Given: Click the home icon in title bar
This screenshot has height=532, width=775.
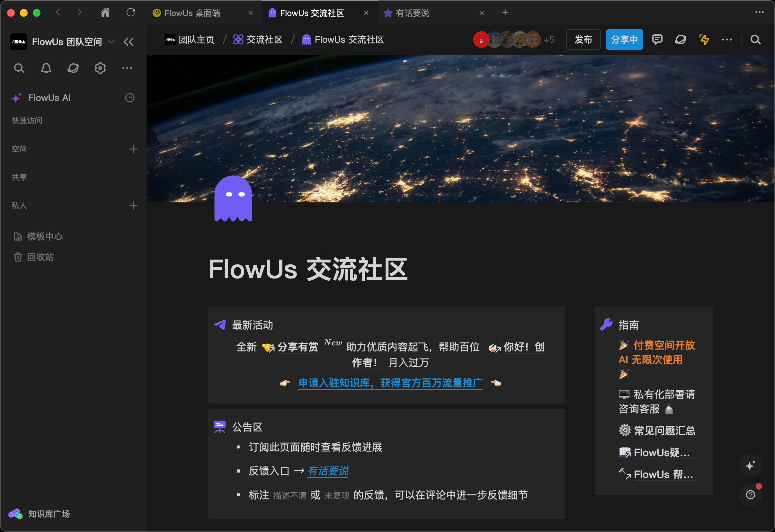Looking at the screenshot, I should click(105, 13).
